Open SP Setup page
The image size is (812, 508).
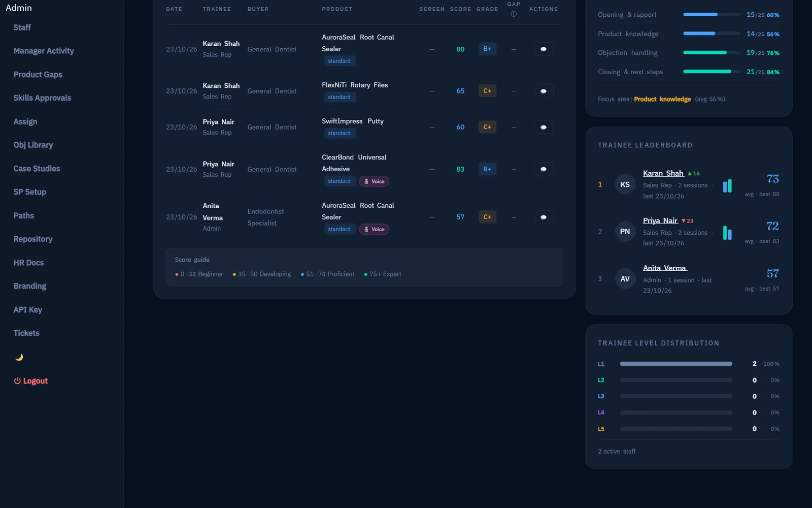[x=30, y=192]
